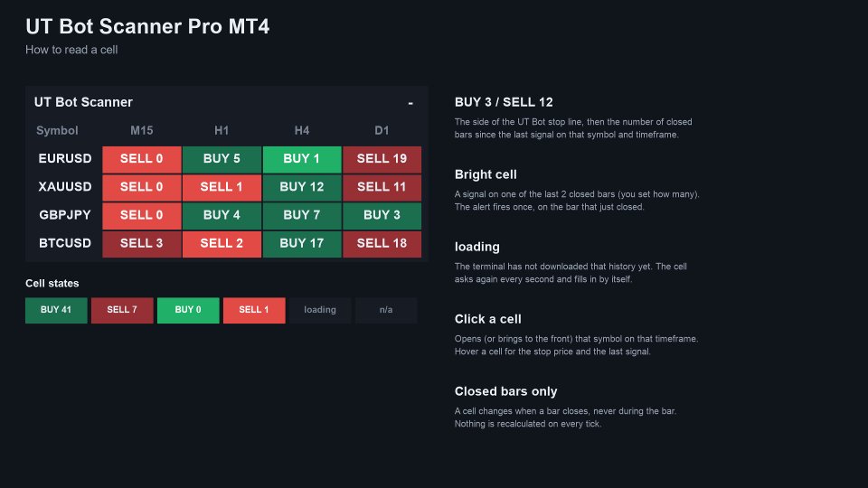868x488 pixels.
Task: Open BTCUSD M15 cell showing SELL 3
Action: tap(142, 243)
